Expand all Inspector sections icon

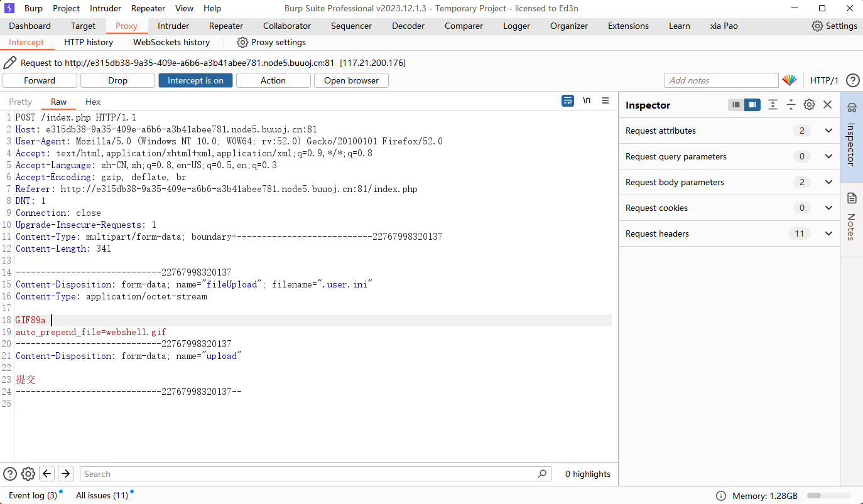point(773,105)
